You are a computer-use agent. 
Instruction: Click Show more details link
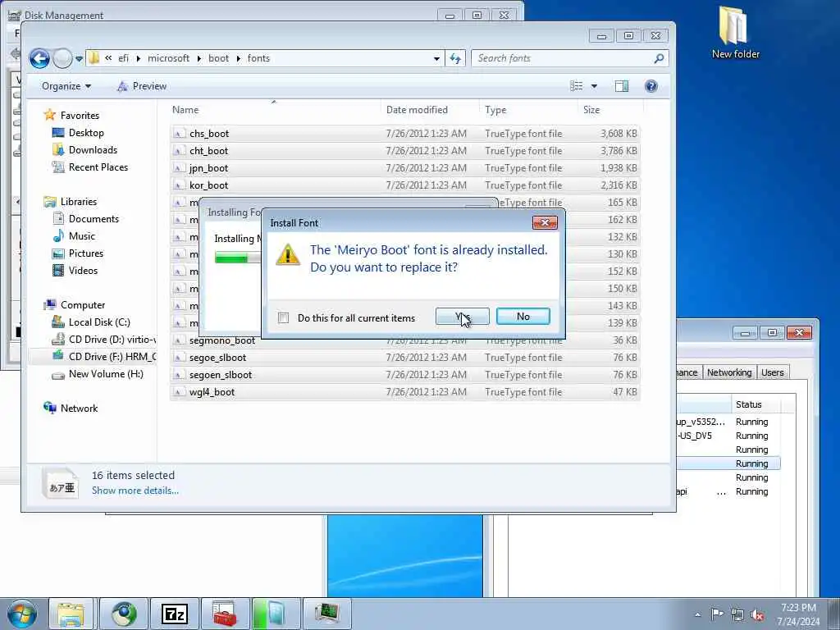point(135,491)
